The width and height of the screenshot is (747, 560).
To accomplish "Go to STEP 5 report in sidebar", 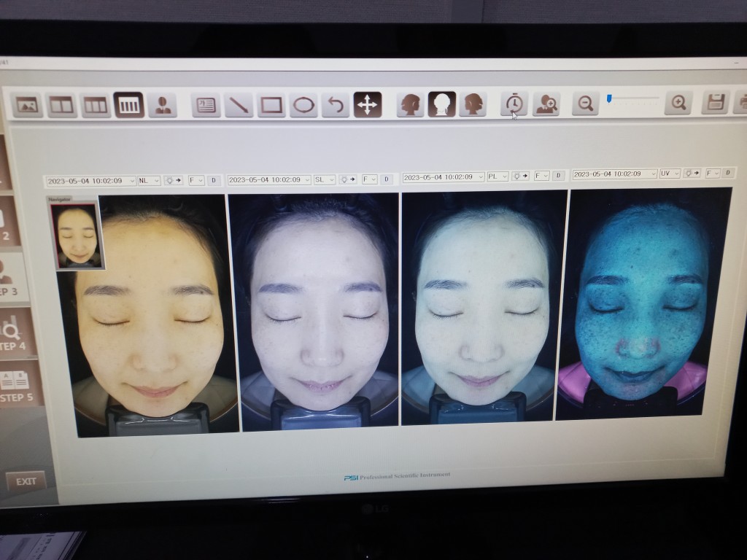I will 19,384.
